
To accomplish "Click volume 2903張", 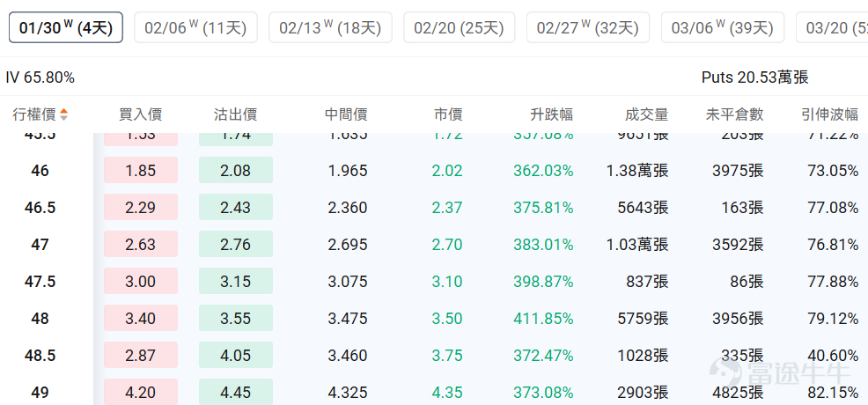I will point(644,393).
